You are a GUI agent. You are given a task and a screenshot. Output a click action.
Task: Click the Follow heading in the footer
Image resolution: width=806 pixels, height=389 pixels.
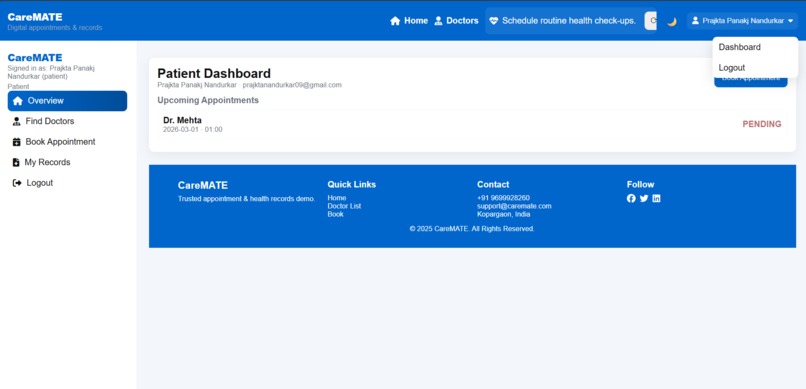click(640, 184)
